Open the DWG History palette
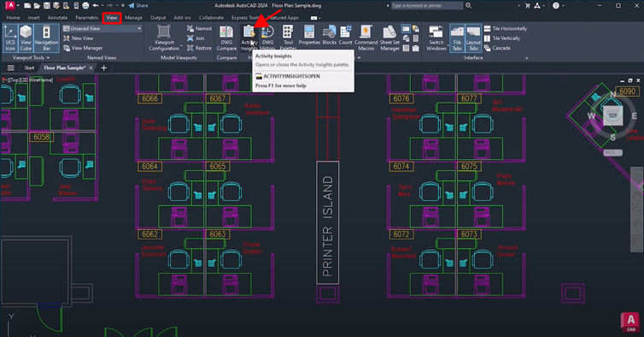644x337 pixels. [267, 38]
